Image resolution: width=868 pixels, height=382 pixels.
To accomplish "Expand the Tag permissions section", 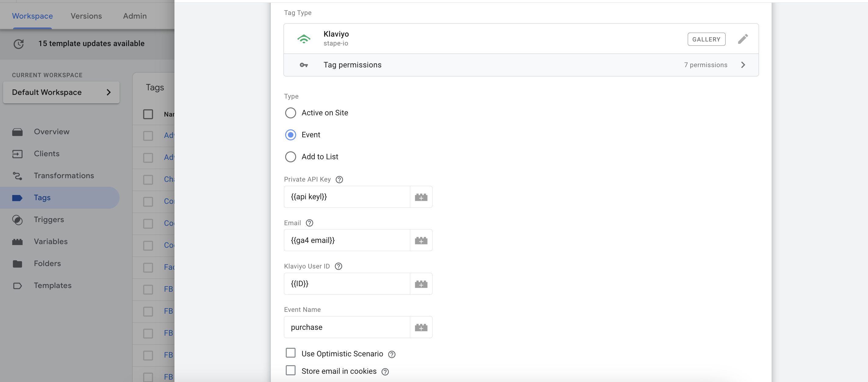I will (744, 65).
